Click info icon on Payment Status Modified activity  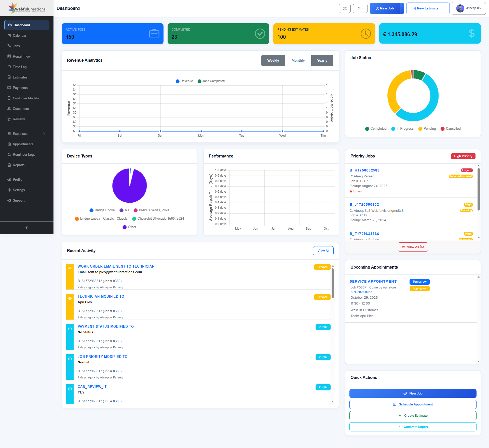[x=70, y=329]
